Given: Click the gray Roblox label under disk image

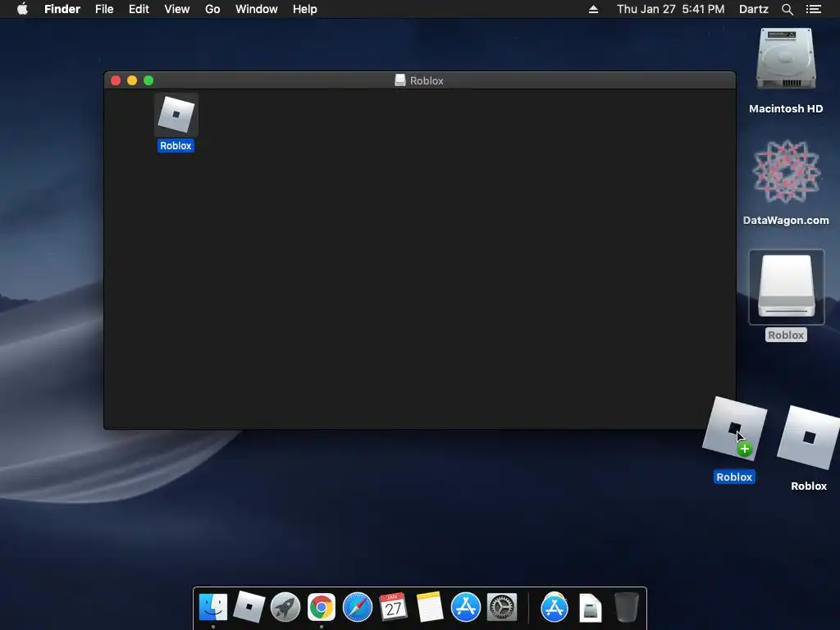Looking at the screenshot, I should [x=786, y=335].
